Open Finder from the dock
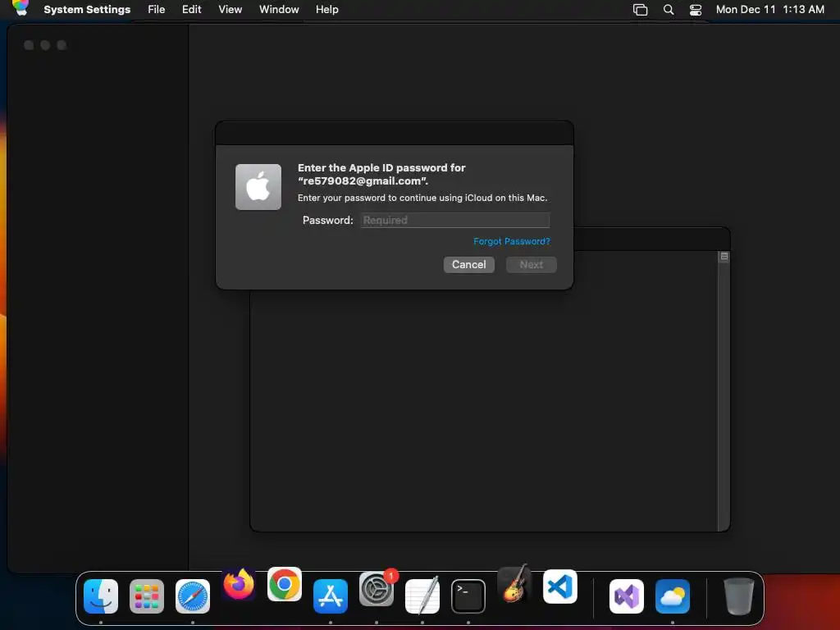The width and height of the screenshot is (840, 630). (101, 596)
